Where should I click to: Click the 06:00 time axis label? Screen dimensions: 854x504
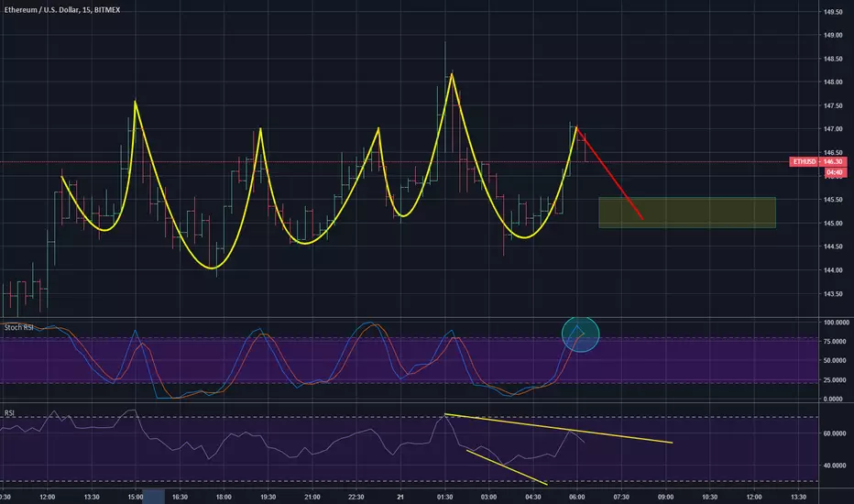pyautogui.click(x=576, y=497)
